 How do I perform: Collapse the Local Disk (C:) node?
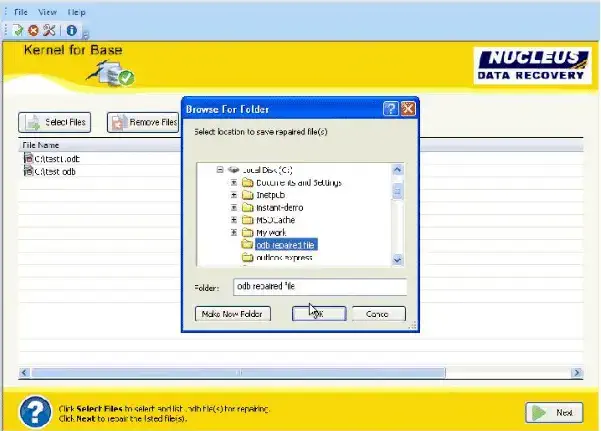coord(220,169)
